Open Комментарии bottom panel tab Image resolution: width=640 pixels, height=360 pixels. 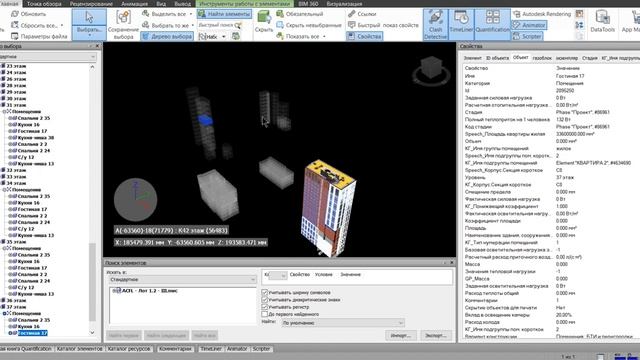(x=175, y=349)
